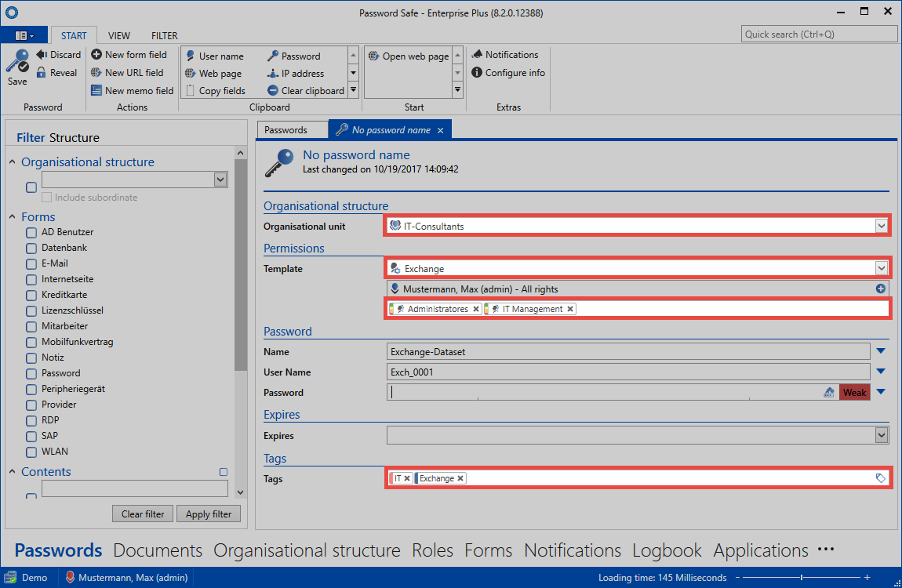The width and height of the screenshot is (902, 588).
Task: Remove the Administratores role tag
Action: pos(476,309)
